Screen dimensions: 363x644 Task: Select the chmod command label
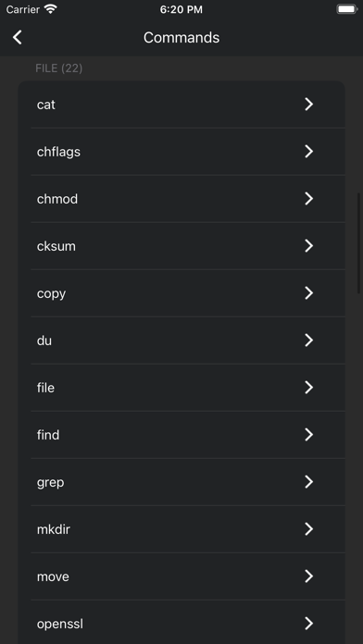pyautogui.click(x=57, y=199)
